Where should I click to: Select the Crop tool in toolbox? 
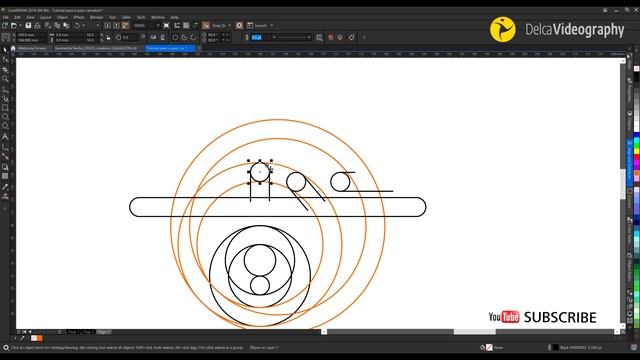pyautogui.click(x=5, y=69)
